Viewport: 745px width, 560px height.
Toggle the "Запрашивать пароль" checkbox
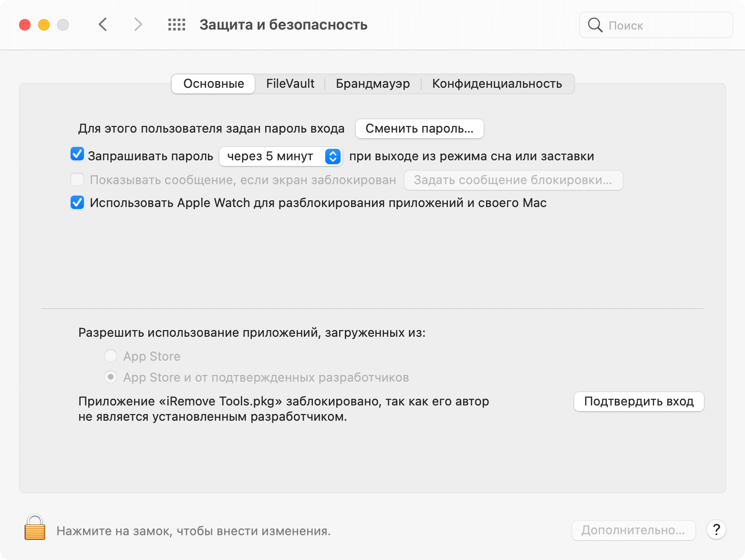[77, 155]
